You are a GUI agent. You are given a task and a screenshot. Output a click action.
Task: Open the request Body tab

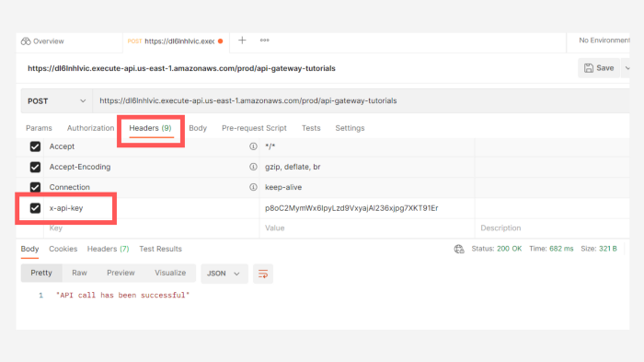click(198, 128)
